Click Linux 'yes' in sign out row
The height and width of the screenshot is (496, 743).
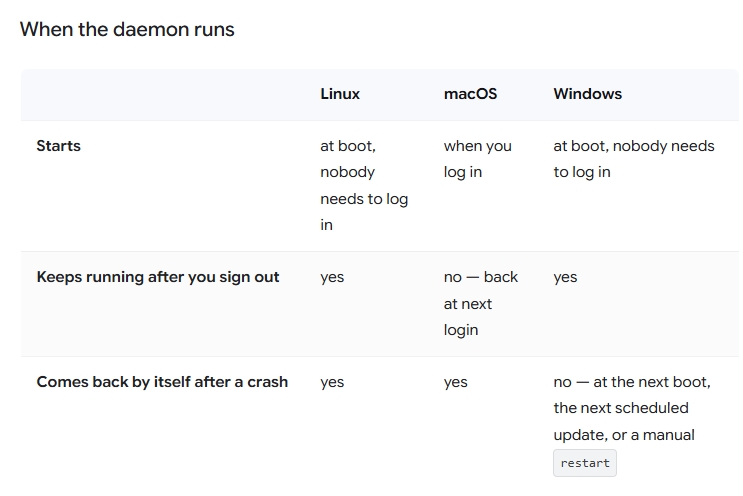pos(332,277)
